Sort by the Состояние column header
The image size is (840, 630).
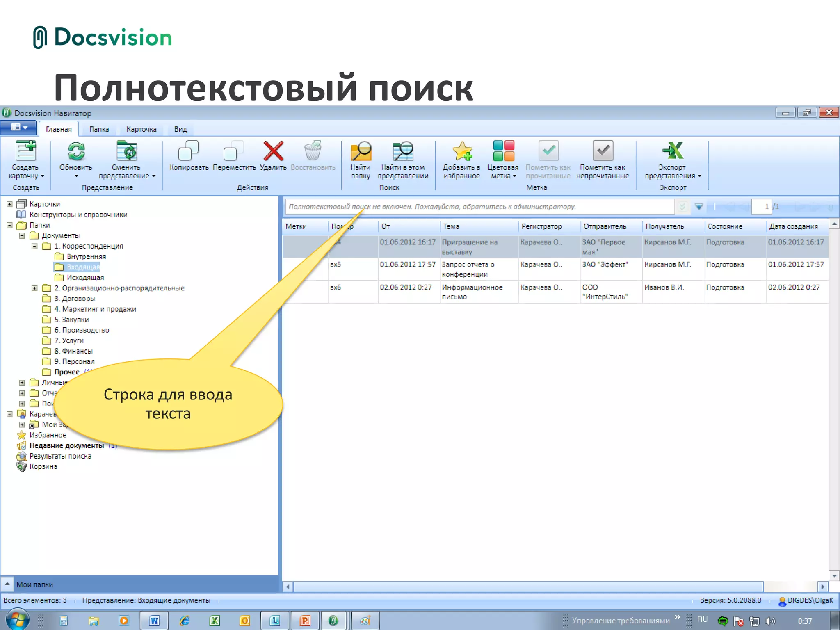(x=735, y=226)
